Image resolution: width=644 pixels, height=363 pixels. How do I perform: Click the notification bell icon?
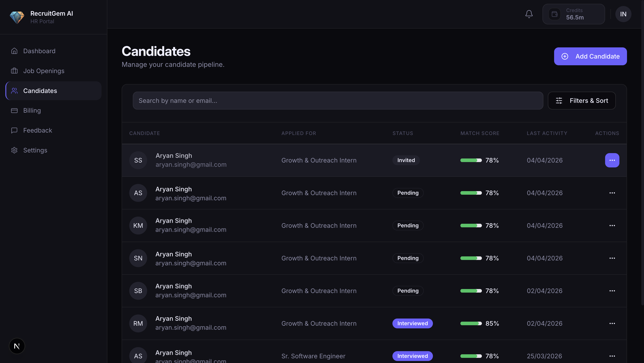coord(529,14)
